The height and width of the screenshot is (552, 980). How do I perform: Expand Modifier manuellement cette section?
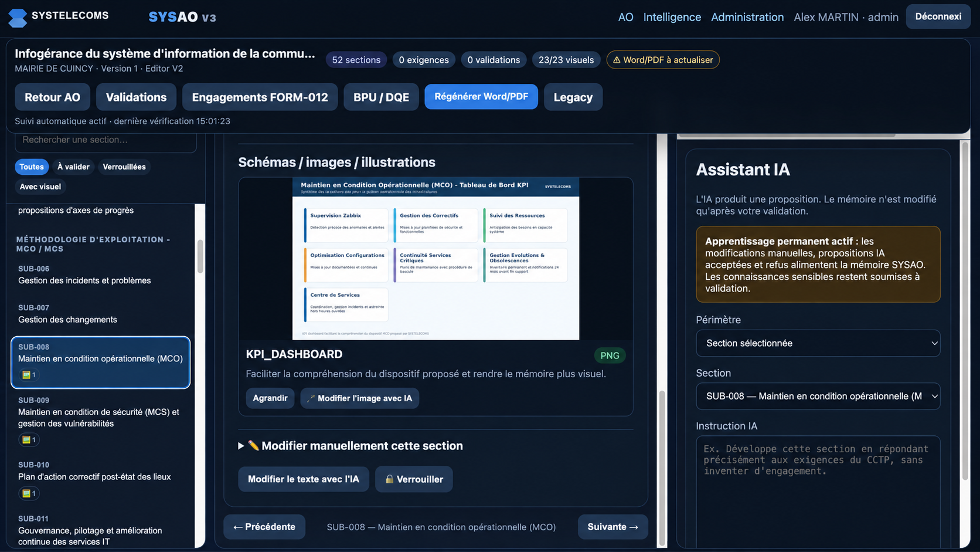351,446
